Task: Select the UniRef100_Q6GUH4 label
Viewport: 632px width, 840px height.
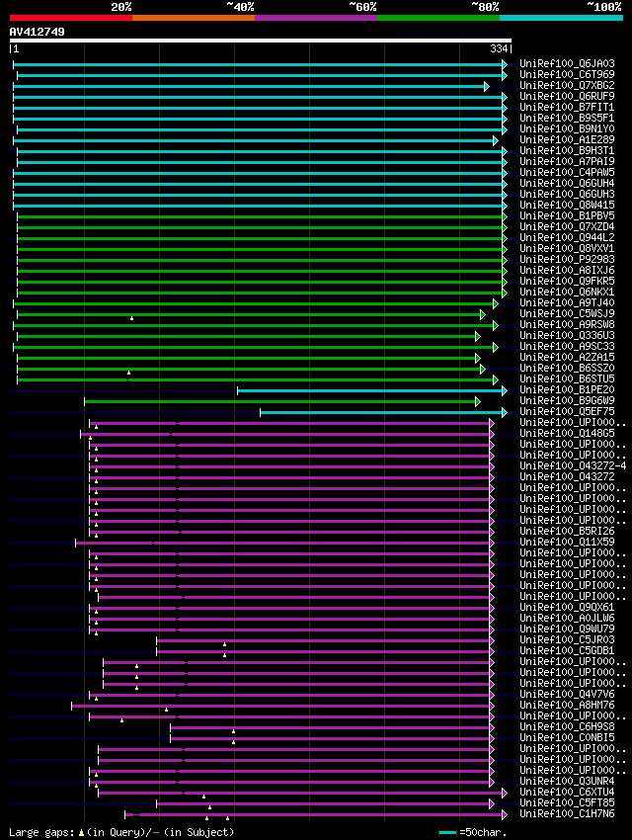Action: pos(567,183)
